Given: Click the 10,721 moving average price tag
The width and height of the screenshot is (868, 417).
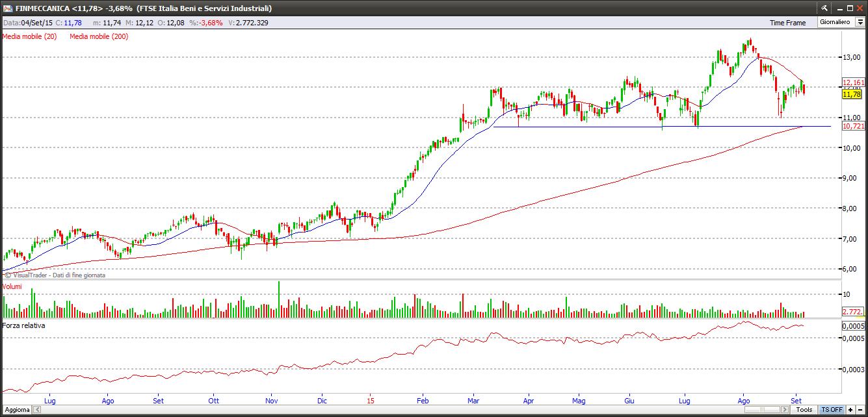Looking at the screenshot, I should click(x=852, y=126).
